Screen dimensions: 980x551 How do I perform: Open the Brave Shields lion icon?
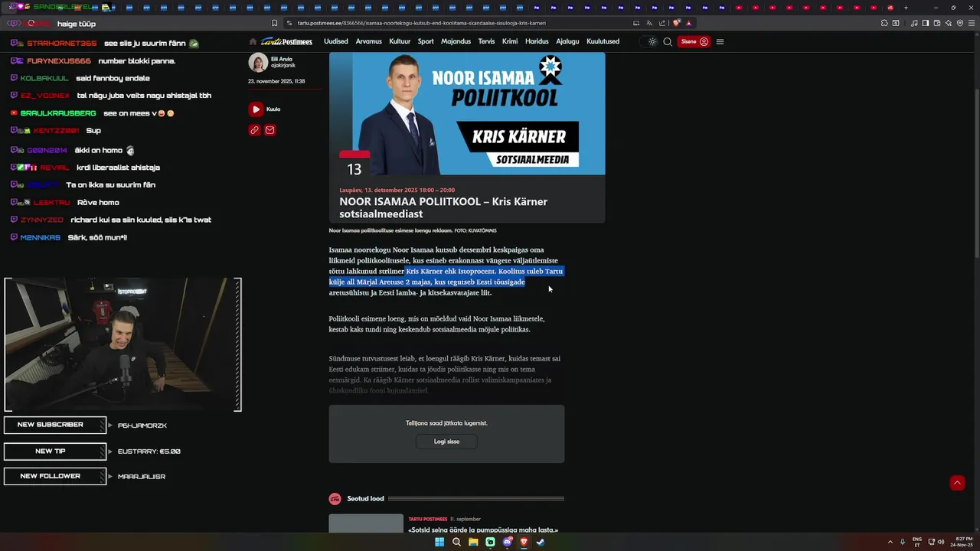(x=677, y=23)
